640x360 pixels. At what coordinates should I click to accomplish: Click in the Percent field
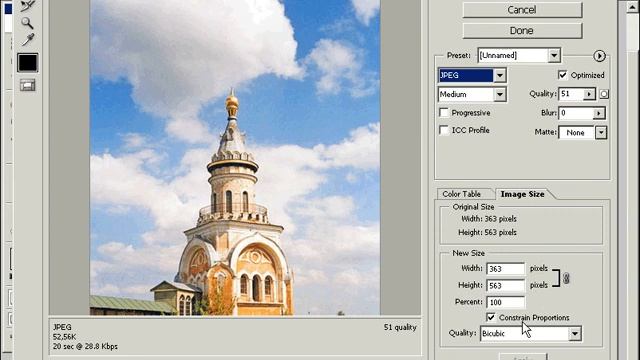point(506,302)
